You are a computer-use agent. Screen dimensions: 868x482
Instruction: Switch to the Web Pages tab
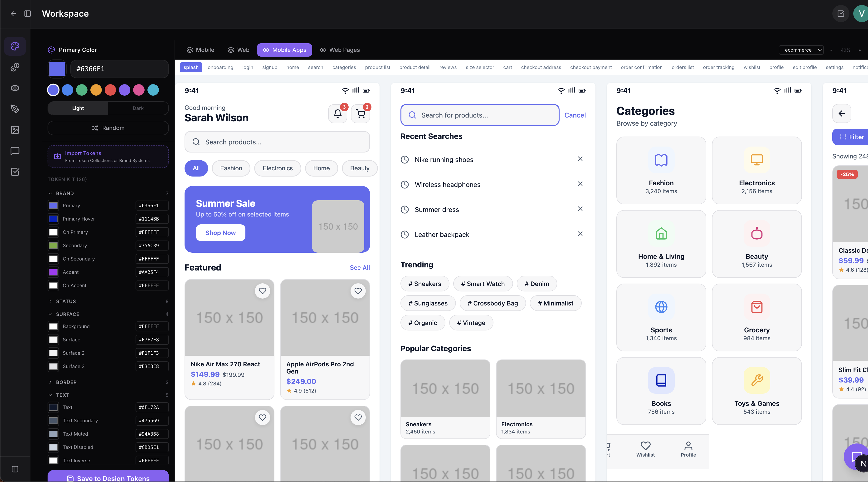(x=340, y=50)
